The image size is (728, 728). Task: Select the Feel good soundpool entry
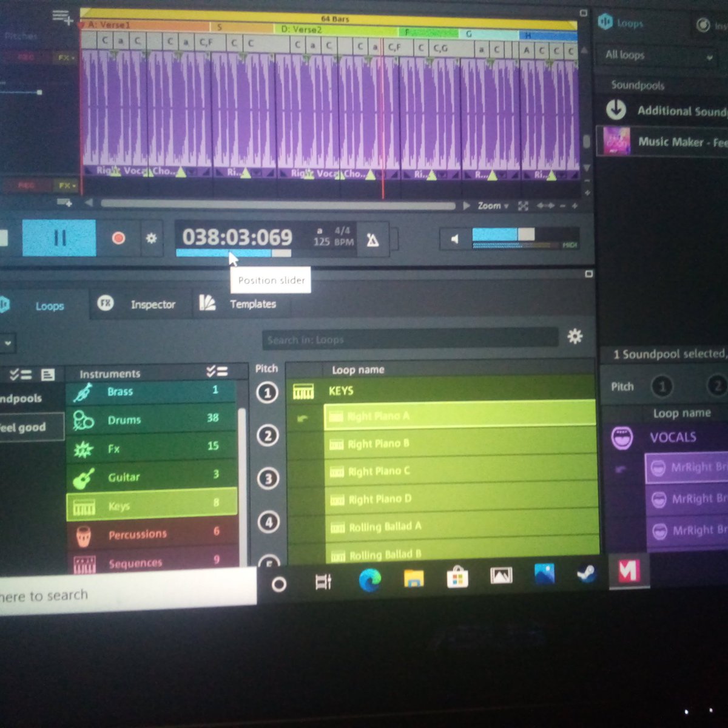tap(30, 427)
